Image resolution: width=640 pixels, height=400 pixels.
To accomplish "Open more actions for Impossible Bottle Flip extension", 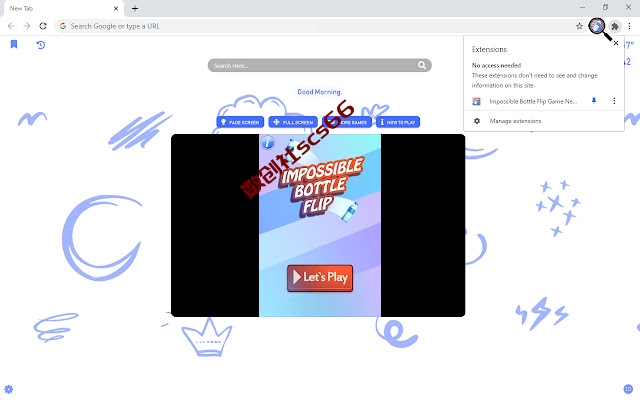I will 614,100.
